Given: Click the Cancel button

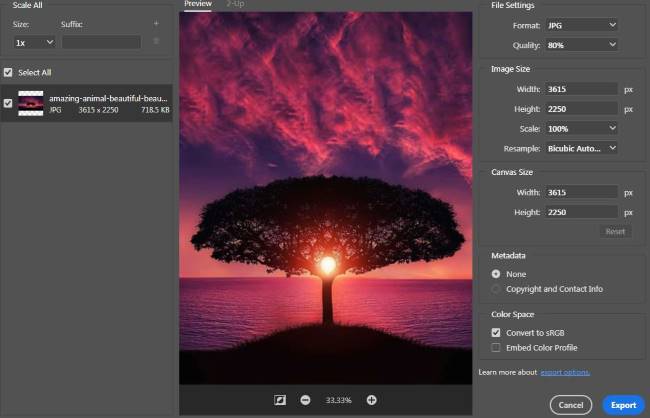Looking at the screenshot, I should point(571,405).
